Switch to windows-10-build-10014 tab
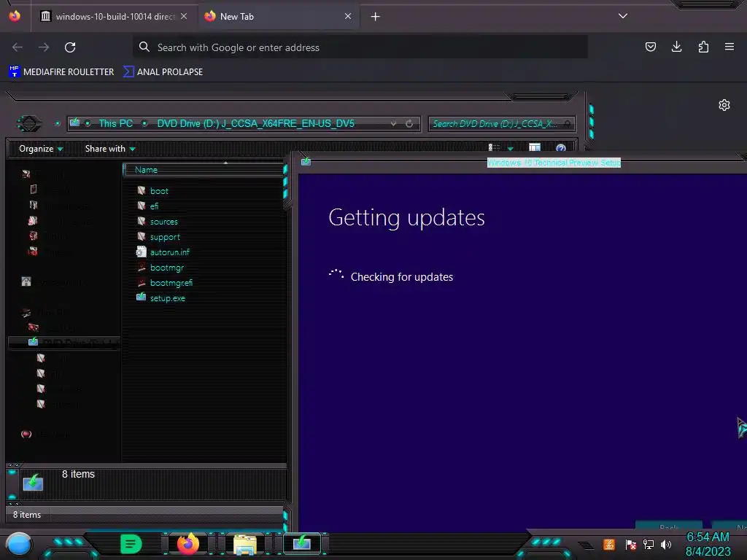This screenshot has height=560, width=747. [x=113, y=16]
